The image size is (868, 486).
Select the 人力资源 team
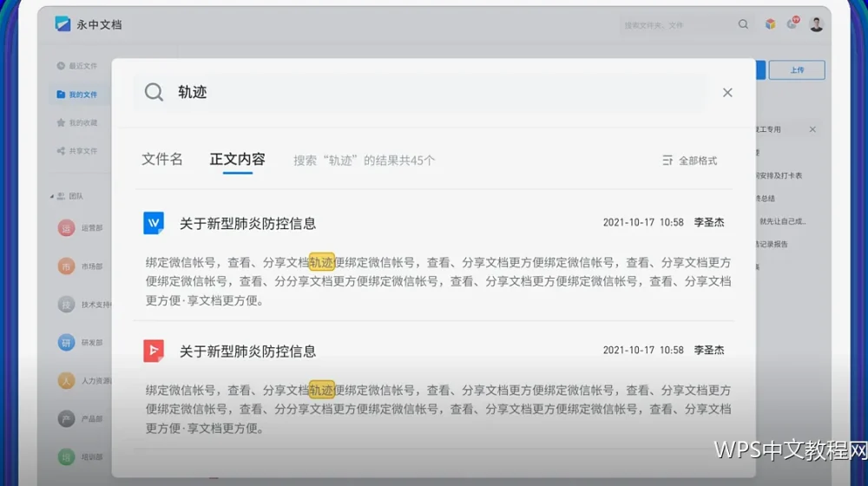tap(84, 381)
